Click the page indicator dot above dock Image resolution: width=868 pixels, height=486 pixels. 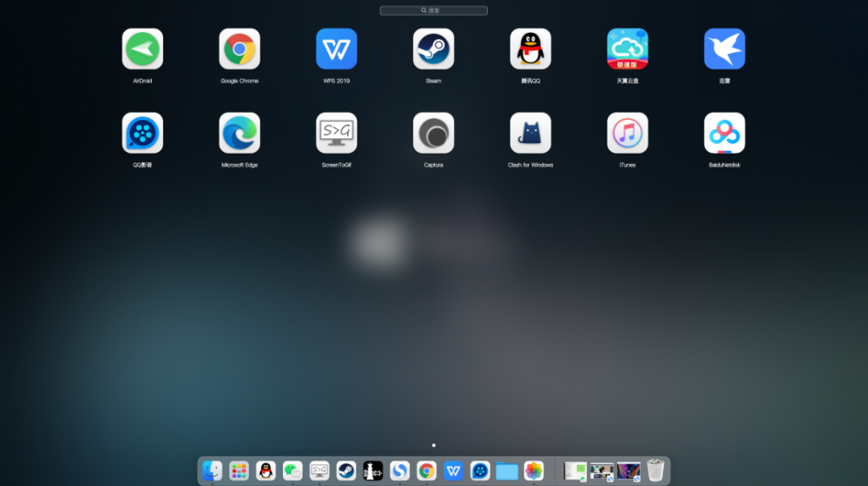[434, 445]
